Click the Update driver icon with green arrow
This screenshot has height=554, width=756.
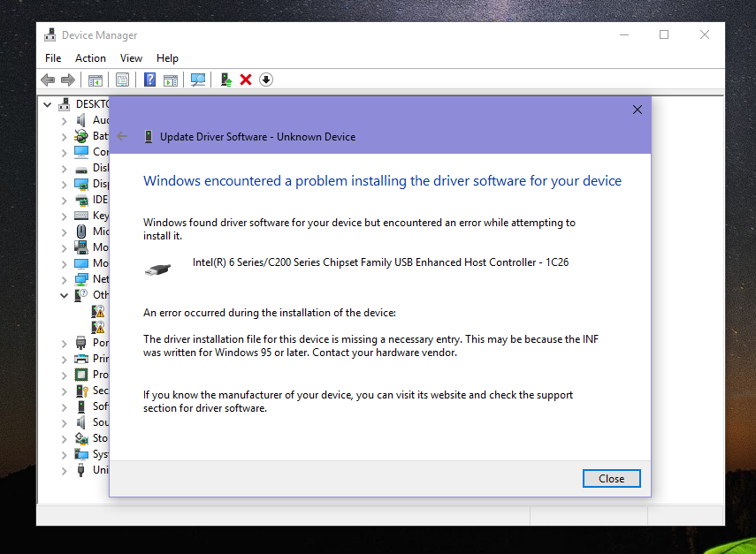[225, 80]
